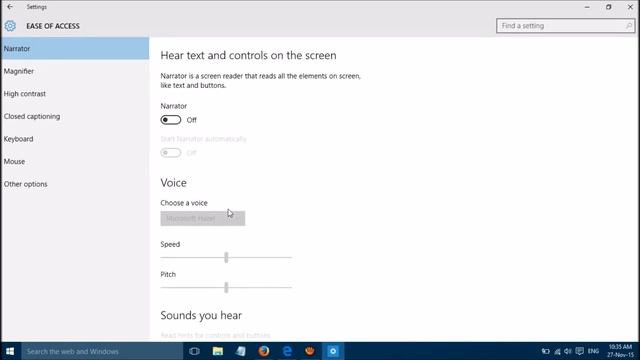Viewport: 640px width, 360px height.
Task: Open the Keyboard settings category
Action: tap(75, 139)
